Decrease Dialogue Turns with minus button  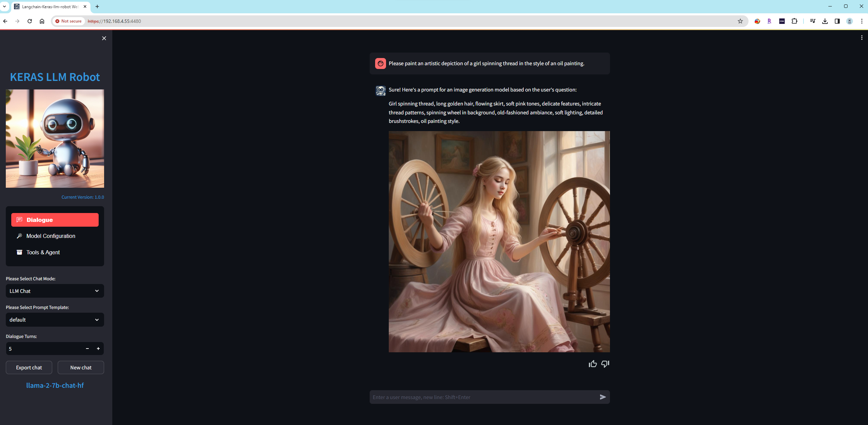click(x=87, y=349)
